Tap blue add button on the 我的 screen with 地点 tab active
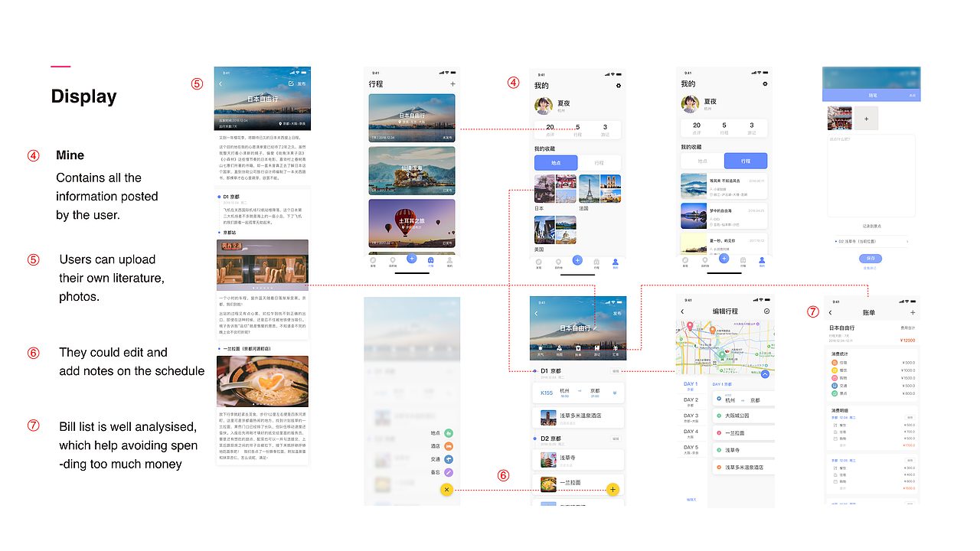This screenshot has height=551, width=980. tap(577, 260)
